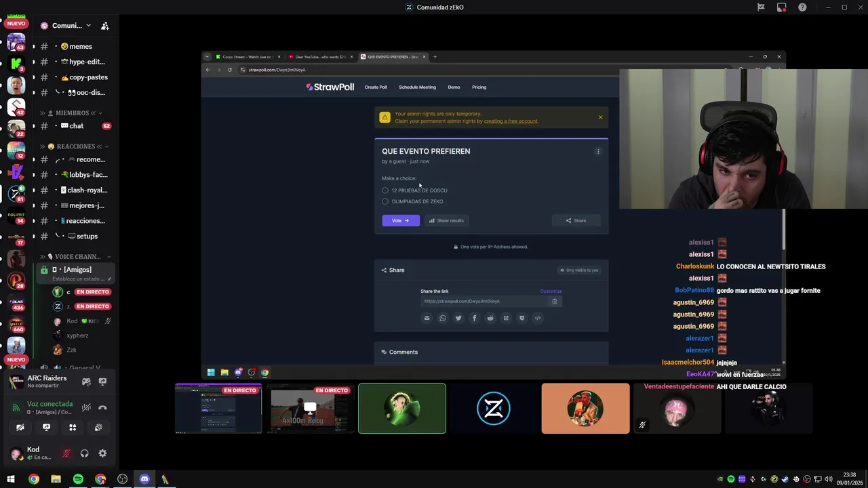This screenshot has height=488, width=868.
Task: Select the [Amigos] voice channel
Action: pos(75,273)
